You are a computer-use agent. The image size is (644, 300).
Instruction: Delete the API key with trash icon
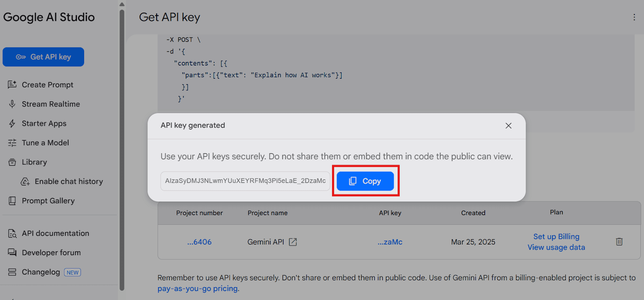click(619, 242)
